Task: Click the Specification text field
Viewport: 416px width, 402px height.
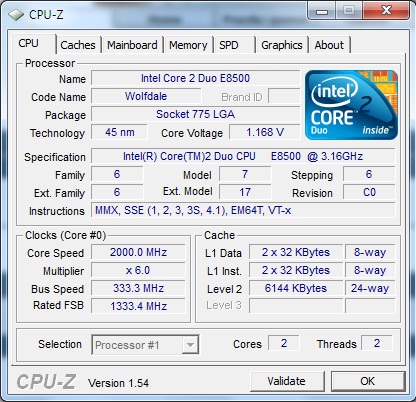Action: click(x=243, y=156)
